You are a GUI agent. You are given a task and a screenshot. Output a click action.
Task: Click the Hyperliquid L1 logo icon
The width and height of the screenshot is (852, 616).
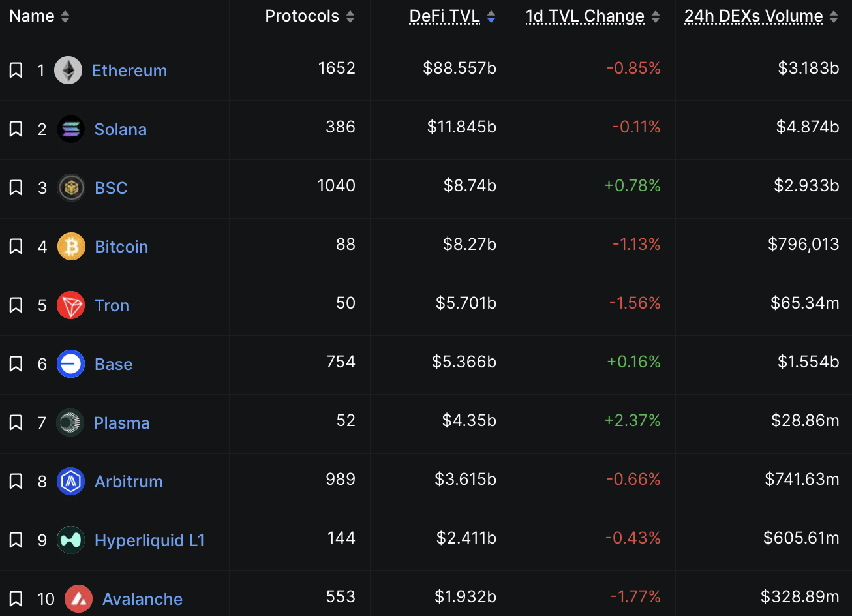point(70,540)
